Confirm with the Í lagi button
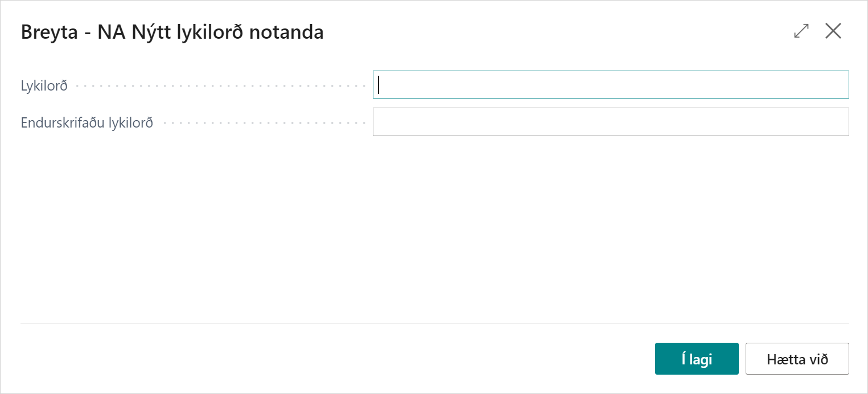Viewport: 868px width, 394px height. (697, 359)
